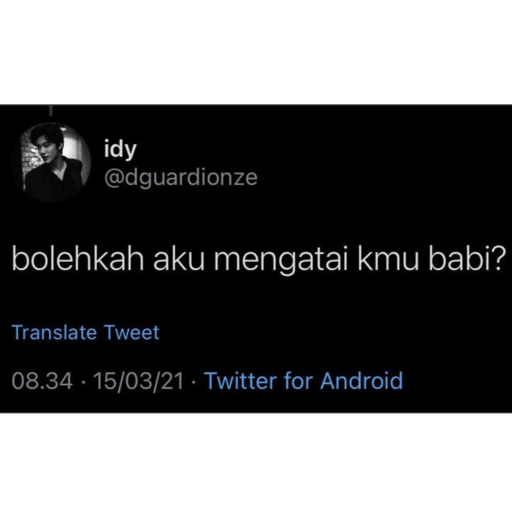Click the white margin above the tweet
Viewport: 512px width, 512px height.
pos(256,52)
